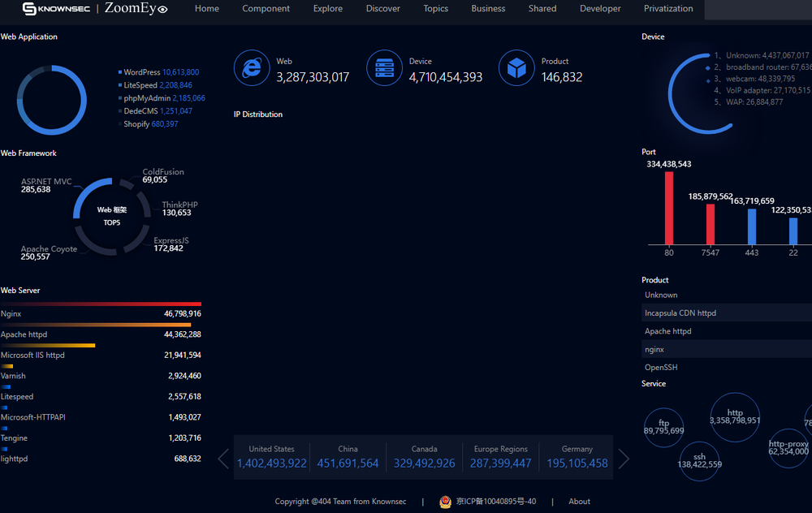Click the Shopify legend entry
The image size is (812, 513).
[x=148, y=123]
